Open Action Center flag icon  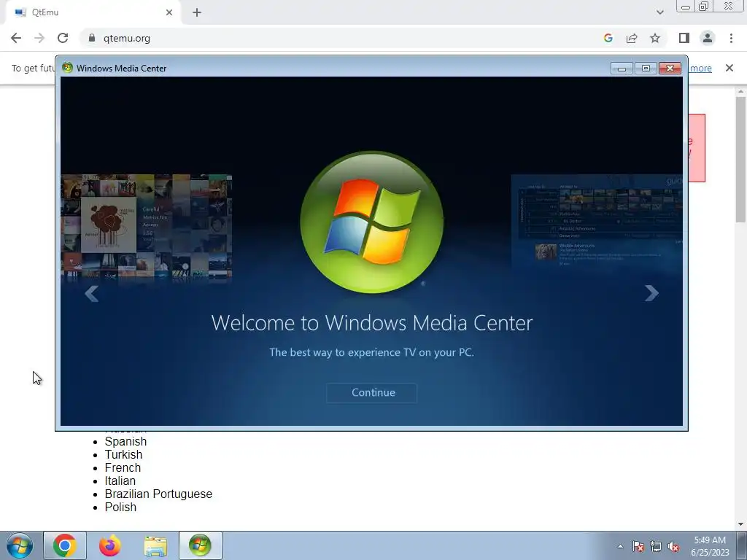(638, 547)
